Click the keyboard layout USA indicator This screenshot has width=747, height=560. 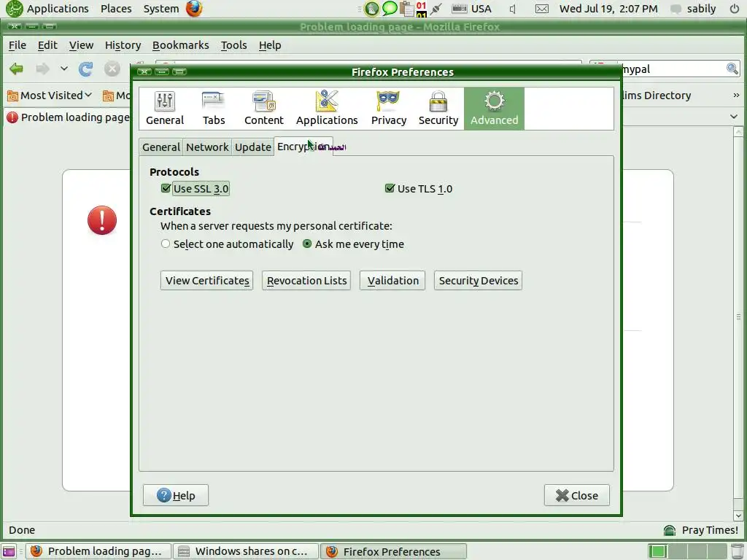[472, 9]
